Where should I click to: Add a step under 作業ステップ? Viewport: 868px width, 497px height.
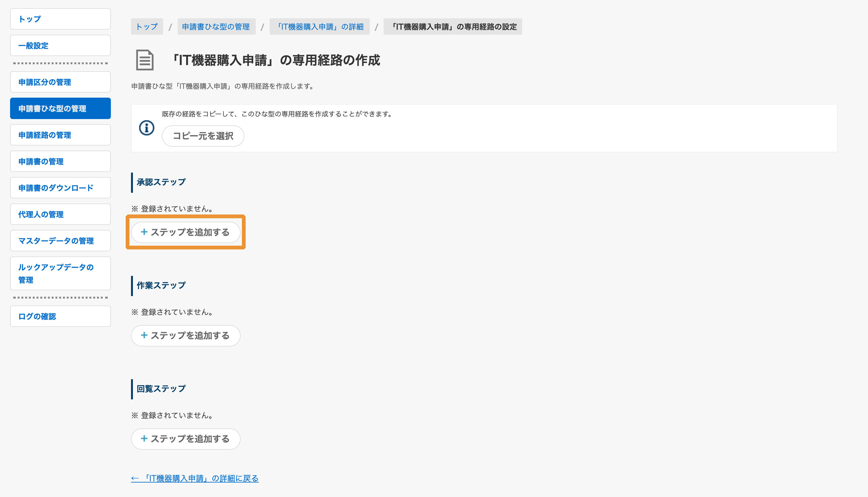click(x=186, y=336)
